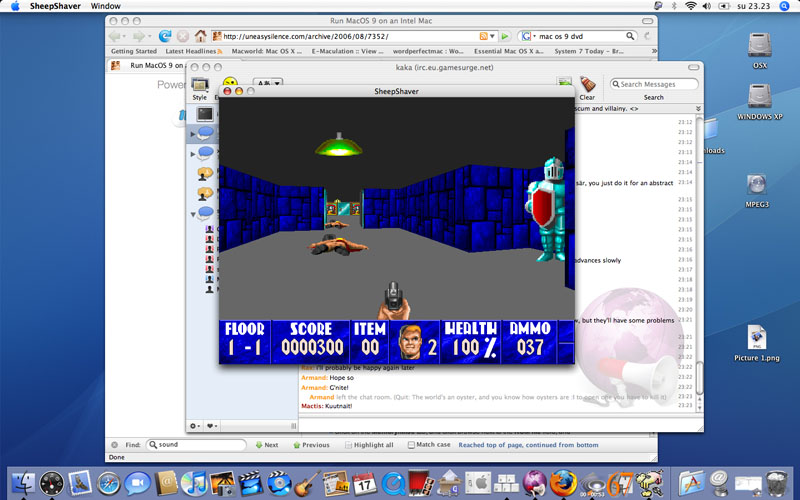This screenshot has height=500, width=800.
Task: Expand the chat topic bar chevron
Action: point(698,109)
